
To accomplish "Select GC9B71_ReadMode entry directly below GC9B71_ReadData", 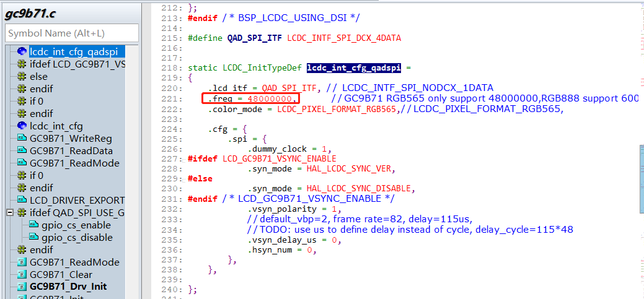I will click(x=75, y=163).
